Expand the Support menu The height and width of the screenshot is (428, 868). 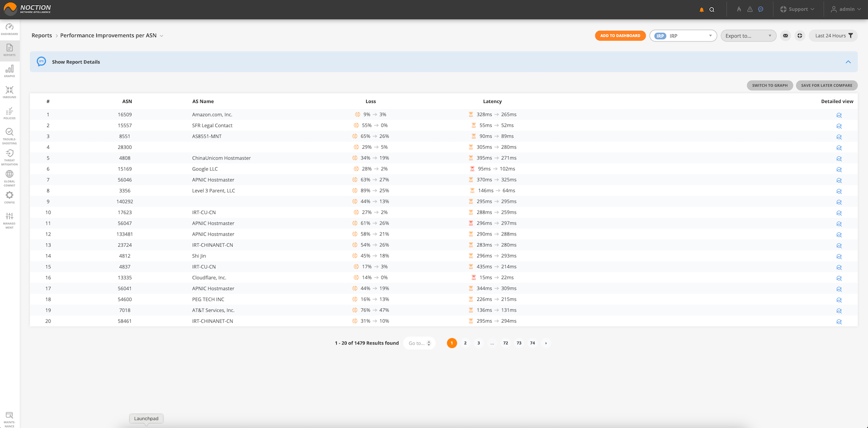click(x=797, y=9)
